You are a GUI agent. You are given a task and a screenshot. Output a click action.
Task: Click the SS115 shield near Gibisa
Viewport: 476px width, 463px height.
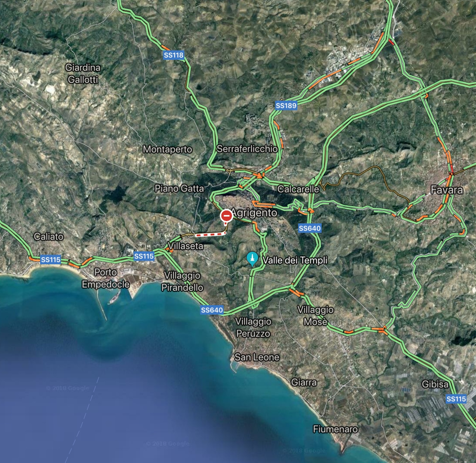click(x=456, y=399)
